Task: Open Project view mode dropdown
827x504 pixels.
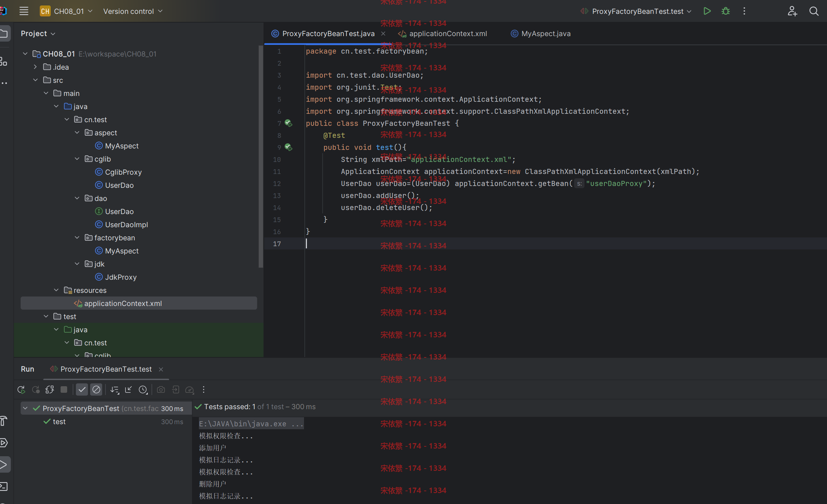Action: [x=38, y=34]
